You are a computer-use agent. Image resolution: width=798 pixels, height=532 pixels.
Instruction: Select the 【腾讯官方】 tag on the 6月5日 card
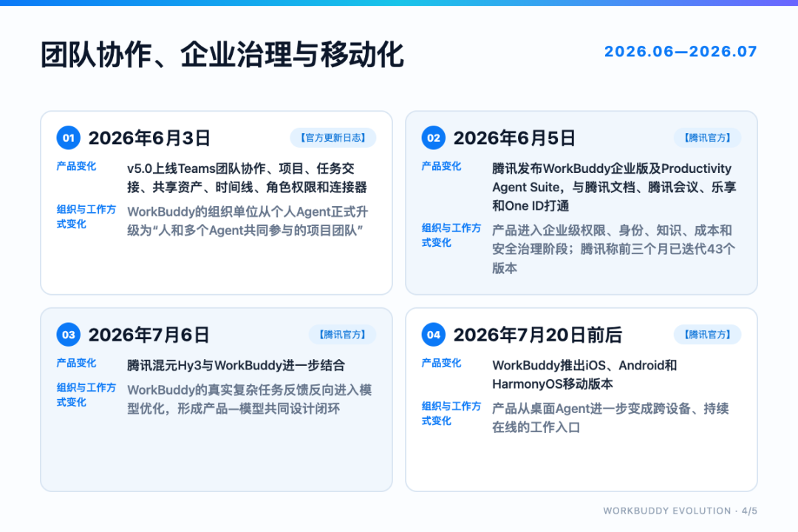coord(707,137)
